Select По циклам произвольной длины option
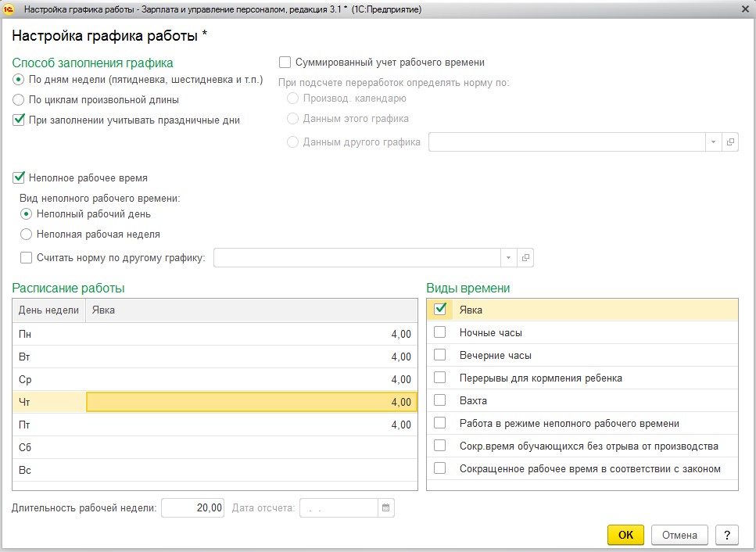 (x=18, y=100)
